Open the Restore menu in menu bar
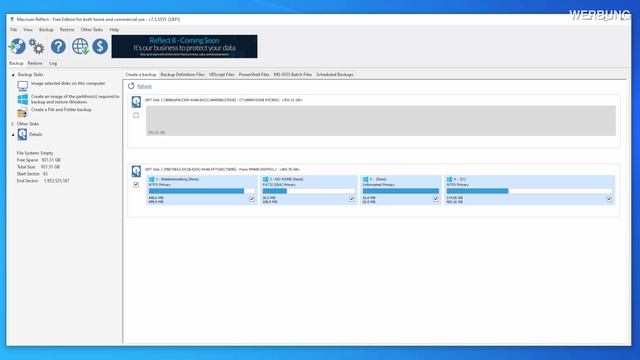640x360 pixels. pos(67,30)
